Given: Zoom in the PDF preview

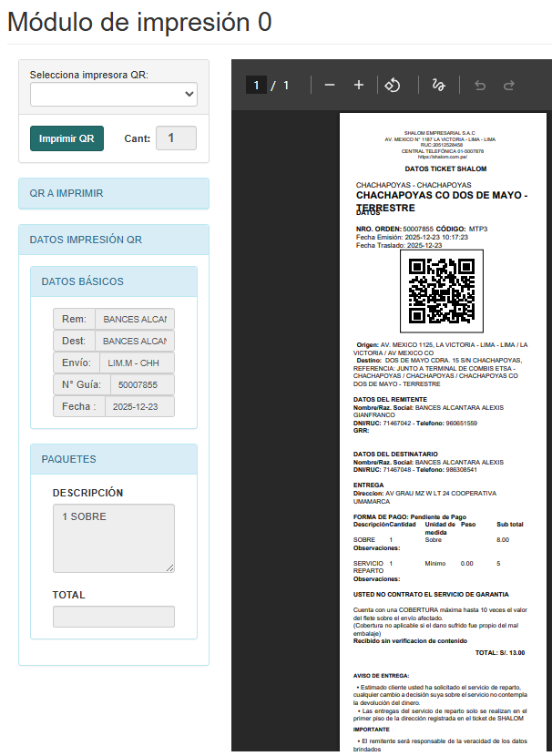Looking at the screenshot, I should [359, 85].
